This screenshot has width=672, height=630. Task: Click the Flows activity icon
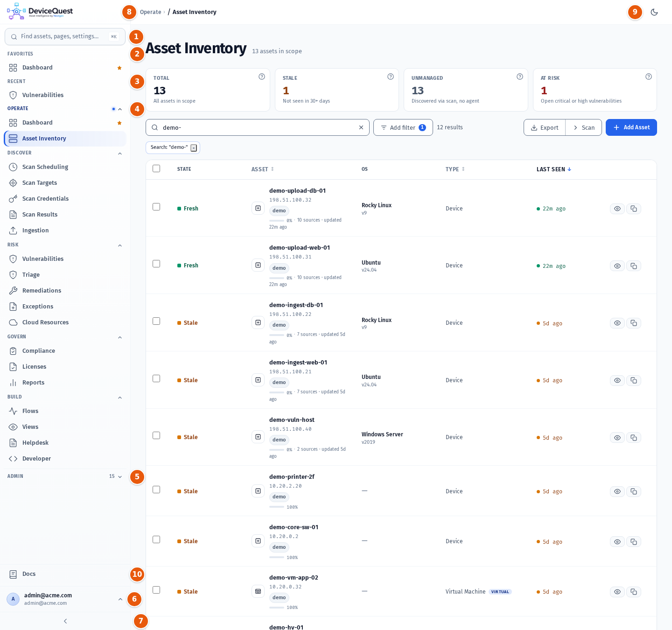[x=13, y=411]
